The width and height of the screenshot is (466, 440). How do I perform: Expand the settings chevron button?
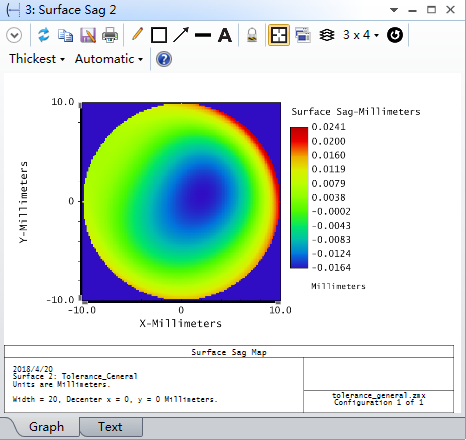pyautogui.click(x=14, y=35)
